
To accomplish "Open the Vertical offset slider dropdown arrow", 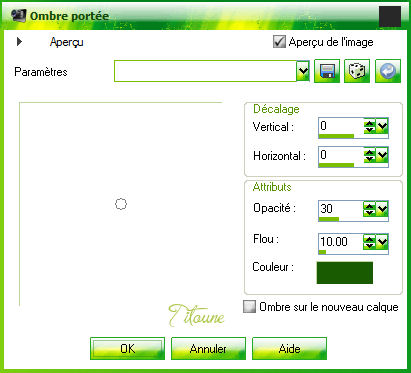I will click(x=382, y=126).
